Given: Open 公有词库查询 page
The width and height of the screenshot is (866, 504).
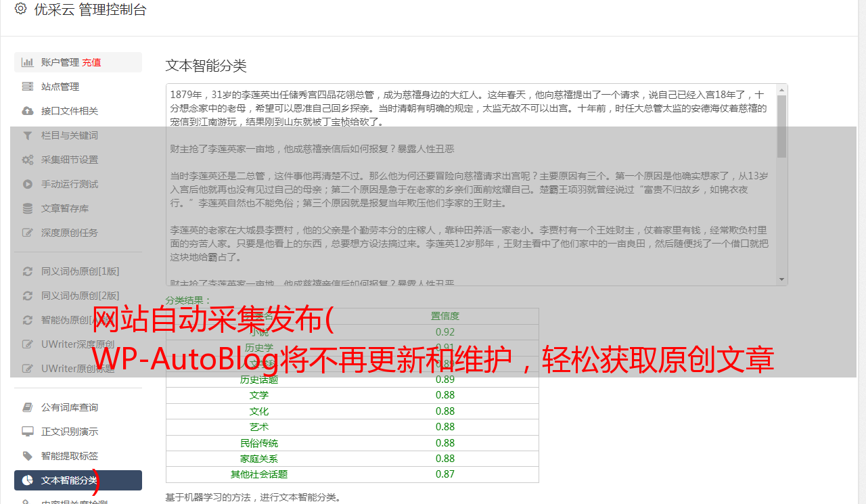Looking at the screenshot, I should 78,407.
